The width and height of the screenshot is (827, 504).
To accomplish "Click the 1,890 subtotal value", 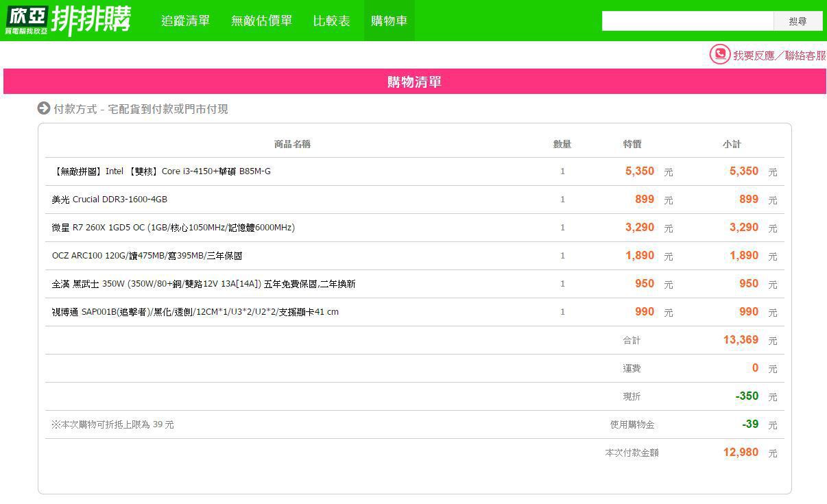I will coord(744,255).
